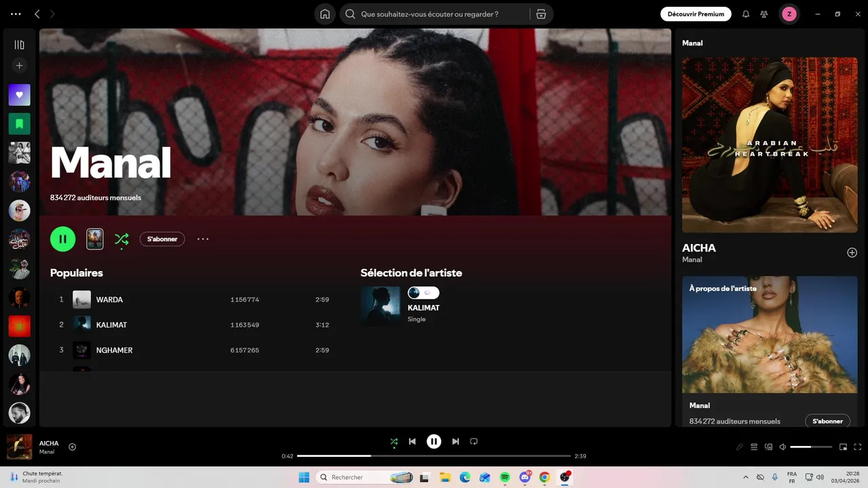This screenshot has width=868, height=488.
Task: Click the AICHA cover in now-playing bar
Action: click(x=20, y=447)
